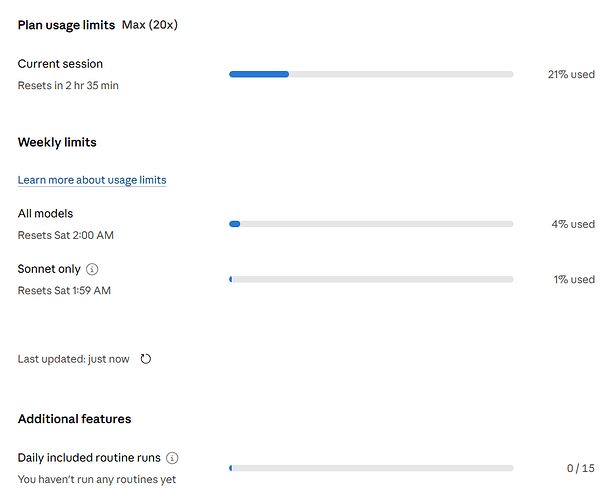Click the Last updated: just now text

[74, 359]
